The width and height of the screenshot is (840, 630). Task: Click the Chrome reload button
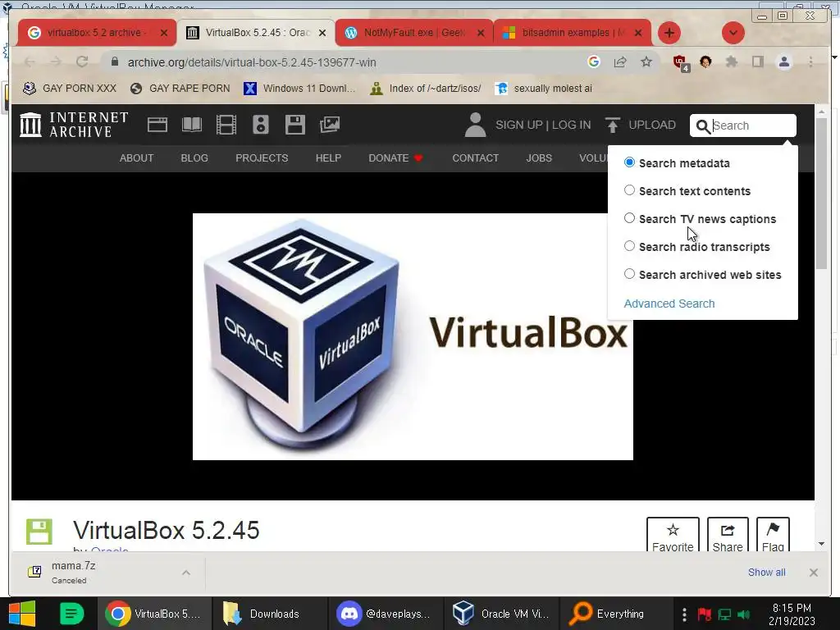pos(82,62)
